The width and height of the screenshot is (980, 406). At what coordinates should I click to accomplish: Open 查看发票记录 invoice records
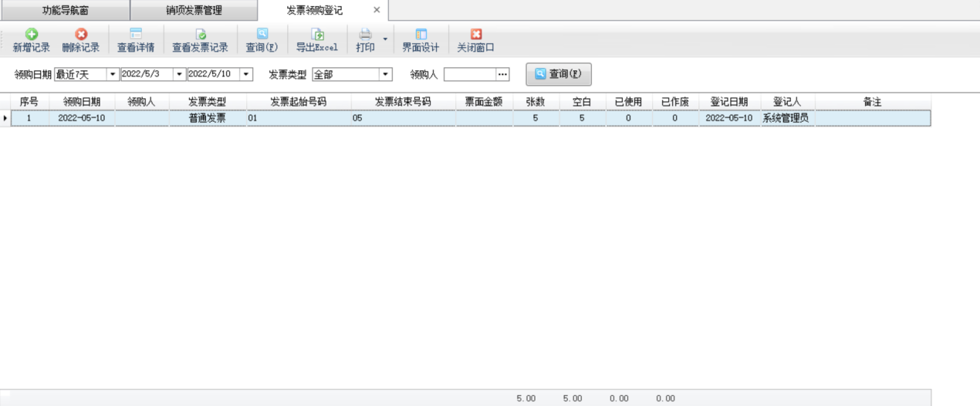click(200, 35)
